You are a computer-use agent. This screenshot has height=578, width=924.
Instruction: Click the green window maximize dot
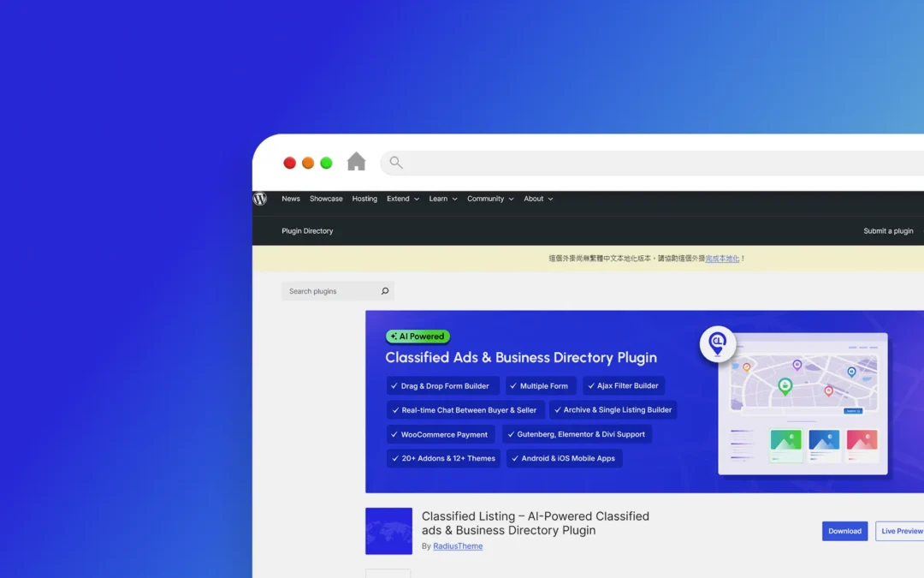326,163
